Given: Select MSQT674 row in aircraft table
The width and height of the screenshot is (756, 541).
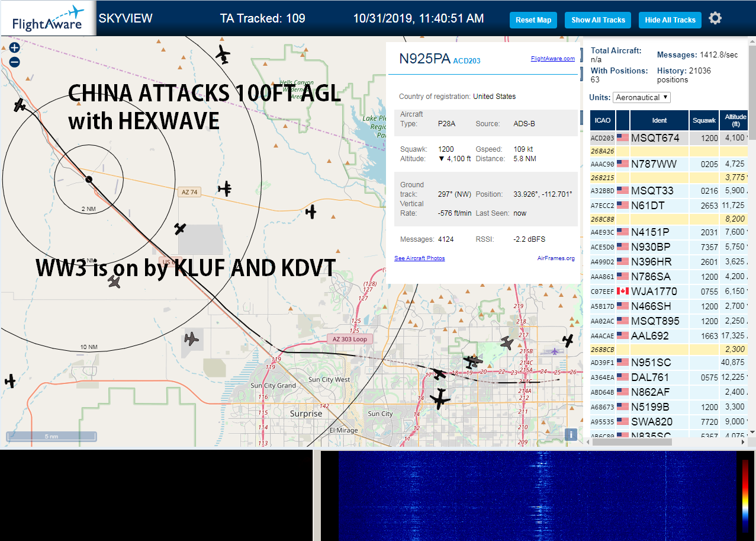Looking at the screenshot, I should pos(669,138).
